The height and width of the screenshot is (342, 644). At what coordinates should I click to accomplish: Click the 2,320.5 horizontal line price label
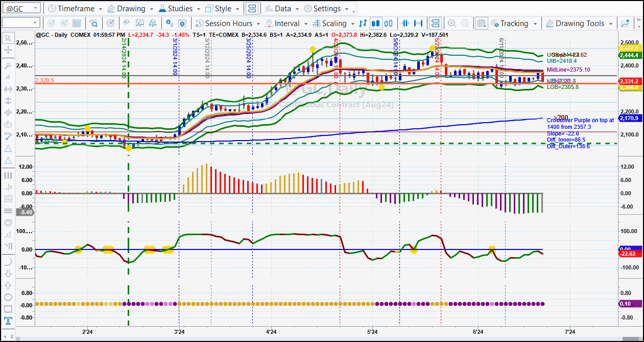point(44,80)
